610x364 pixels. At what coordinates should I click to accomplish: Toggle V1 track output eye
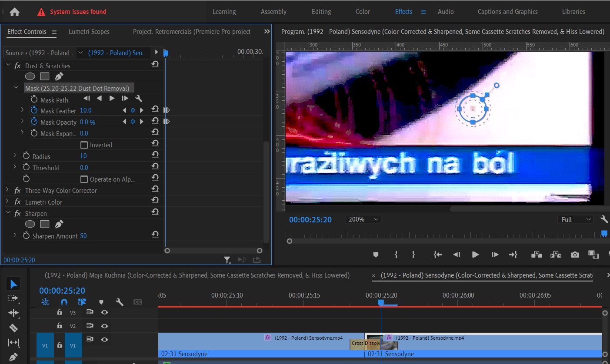point(104,339)
